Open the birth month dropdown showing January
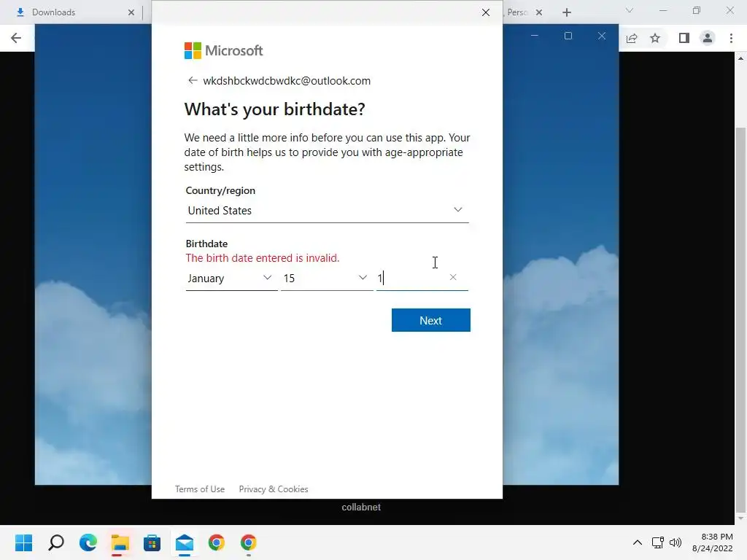 coord(231,278)
